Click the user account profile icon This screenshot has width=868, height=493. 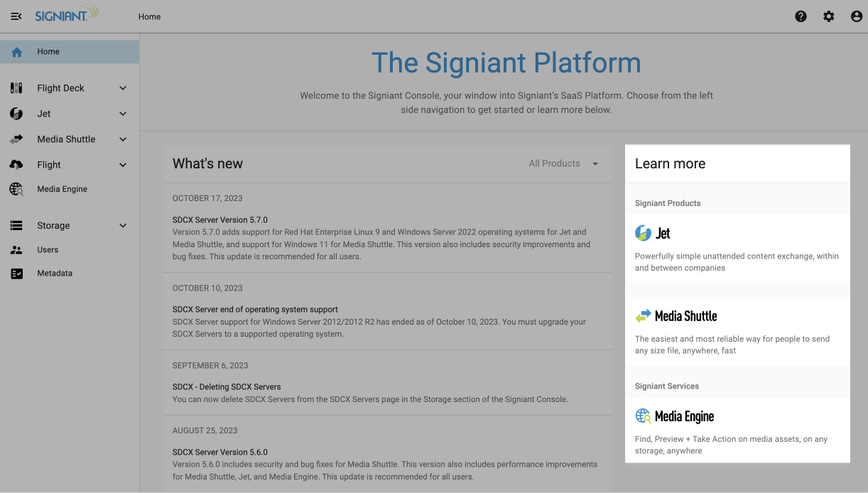856,16
